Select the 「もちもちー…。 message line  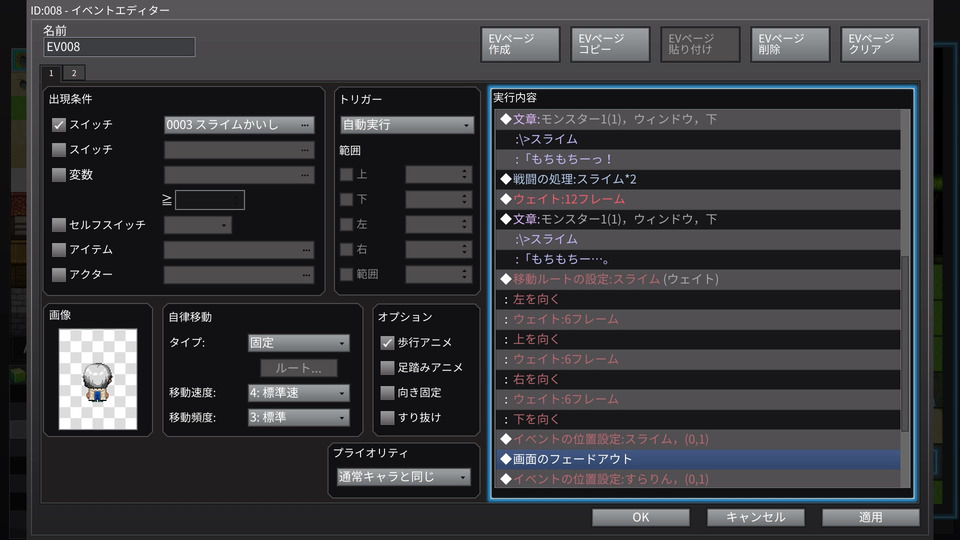point(698,259)
